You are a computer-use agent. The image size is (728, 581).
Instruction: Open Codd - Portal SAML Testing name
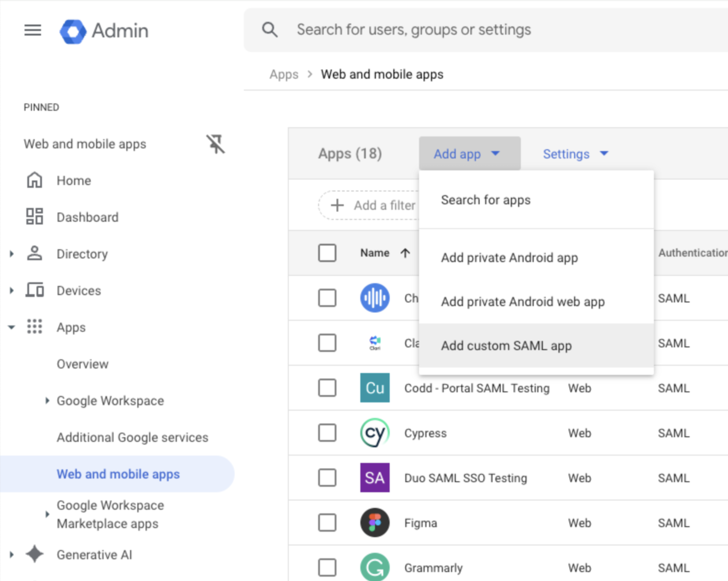click(477, 388)
